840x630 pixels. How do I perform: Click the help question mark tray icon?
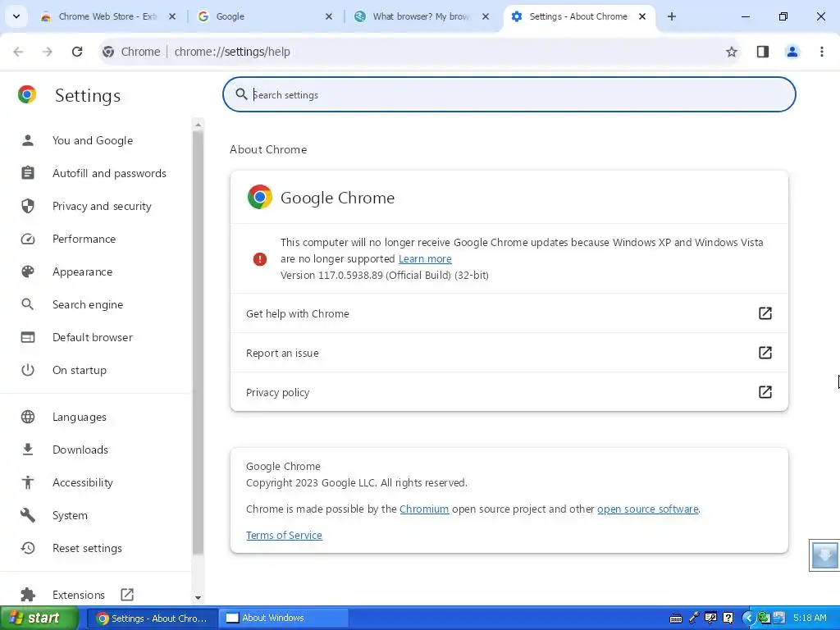pyautogui.click(x=728, y=618)
